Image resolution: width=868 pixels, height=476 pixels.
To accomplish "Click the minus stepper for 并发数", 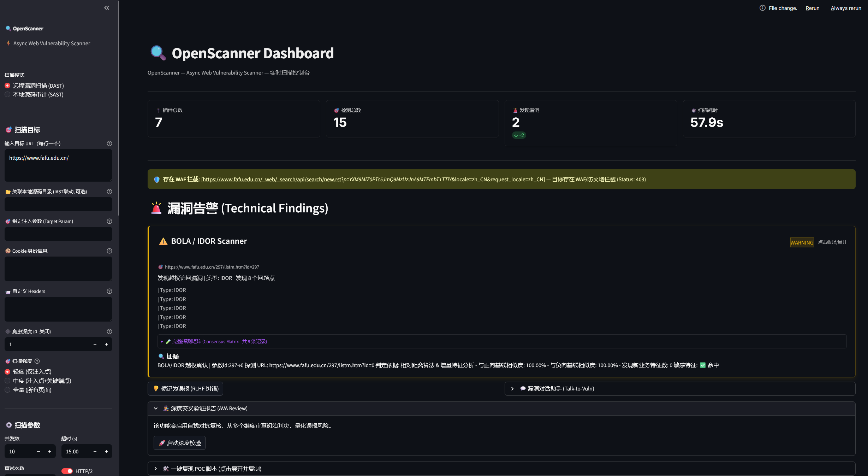I will coord(38,451).
